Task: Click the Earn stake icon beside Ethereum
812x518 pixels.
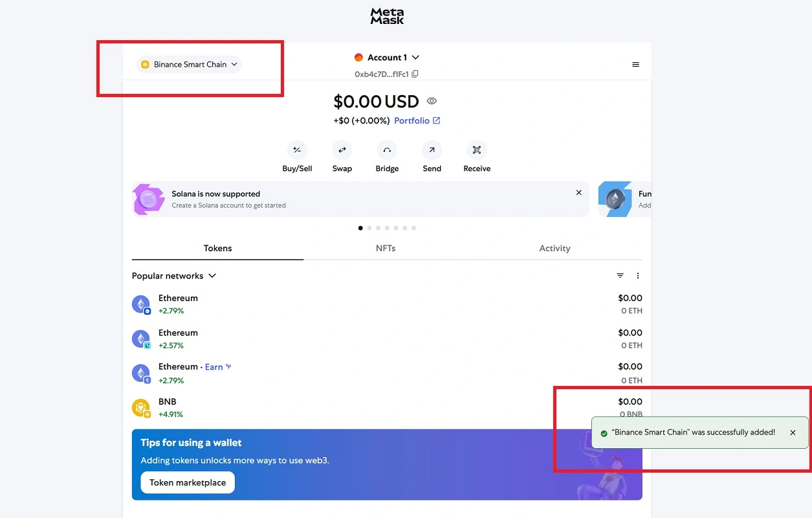Action: point(228,366)
